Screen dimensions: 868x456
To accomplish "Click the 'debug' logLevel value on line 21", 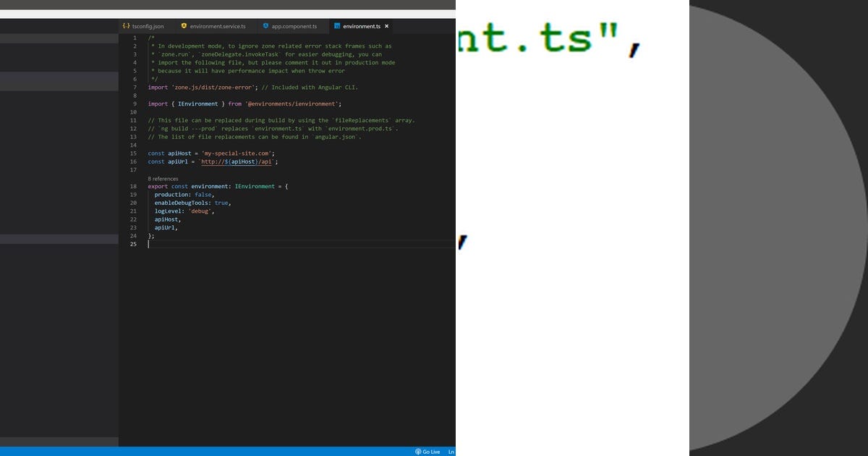I will tap(200, 211).
